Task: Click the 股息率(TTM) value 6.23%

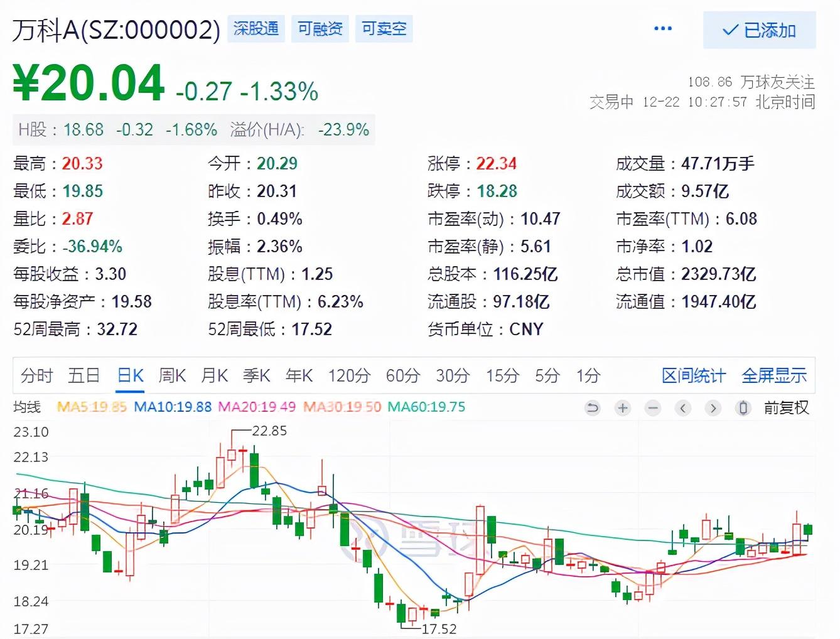Action: (x=340, y=302)
